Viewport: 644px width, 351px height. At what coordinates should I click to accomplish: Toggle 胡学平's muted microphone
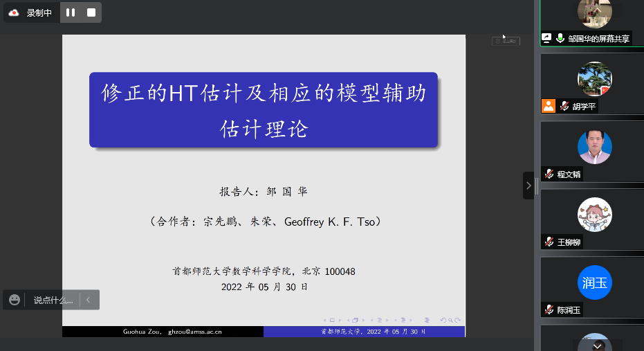coord(564,107)
